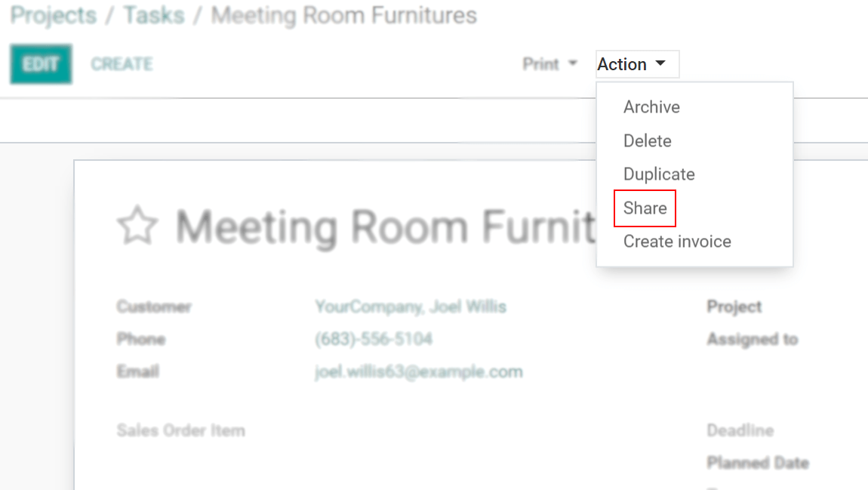Choose Create invoice from menu
This screenshot has width=868, height=490.
(x=677, y=242)
